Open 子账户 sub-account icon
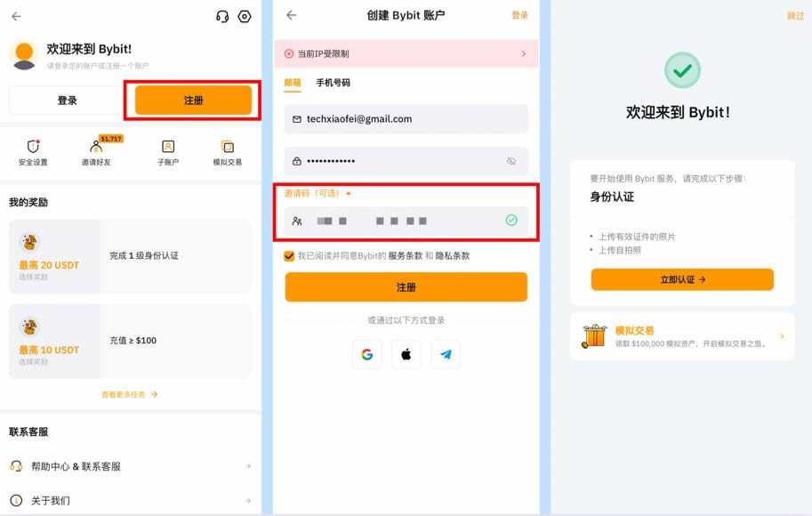 tap(168, 147)
